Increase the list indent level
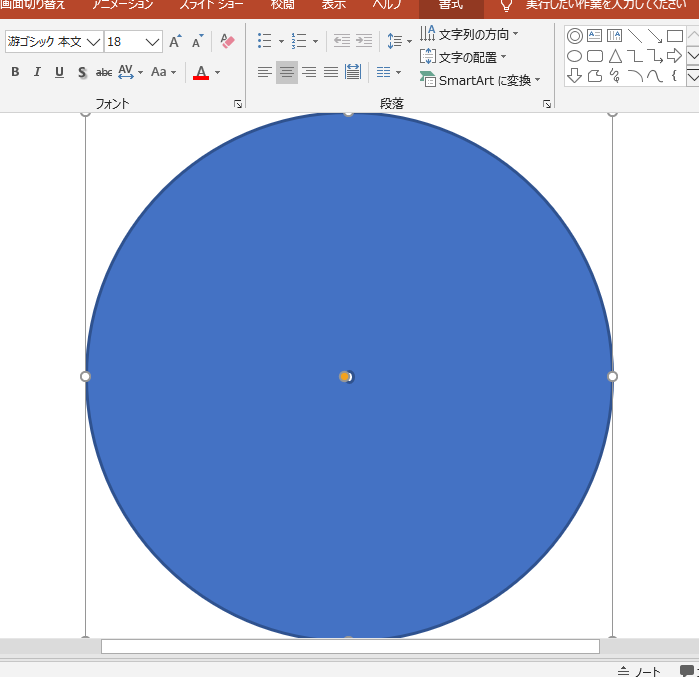The image size is (699, 677). (364, 41)
